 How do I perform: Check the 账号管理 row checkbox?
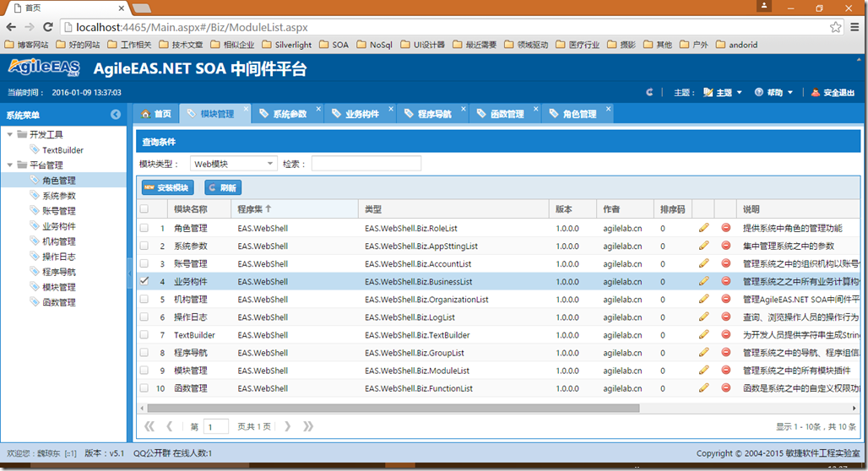[144, 263]
